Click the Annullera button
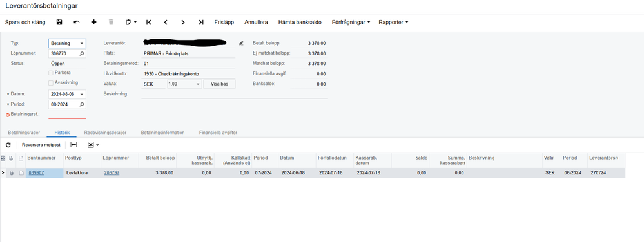Screen dimensions: 644x242 pos(257,22)
